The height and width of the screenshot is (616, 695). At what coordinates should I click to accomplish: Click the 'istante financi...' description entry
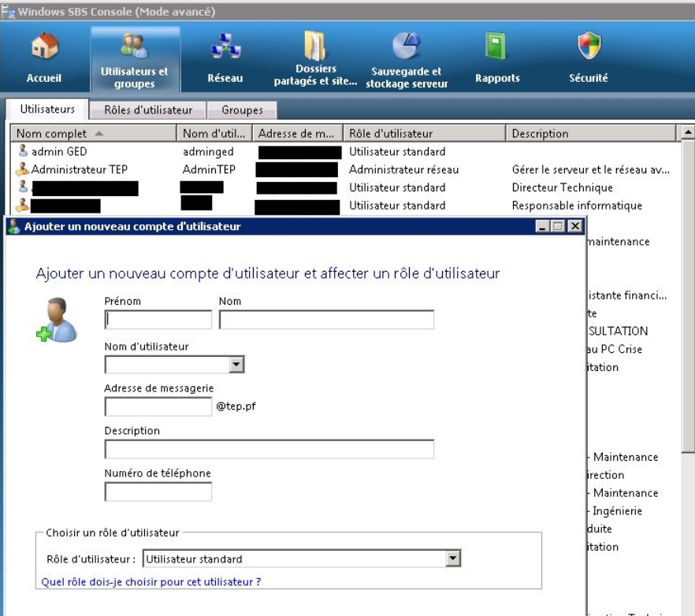pos(627,295)
